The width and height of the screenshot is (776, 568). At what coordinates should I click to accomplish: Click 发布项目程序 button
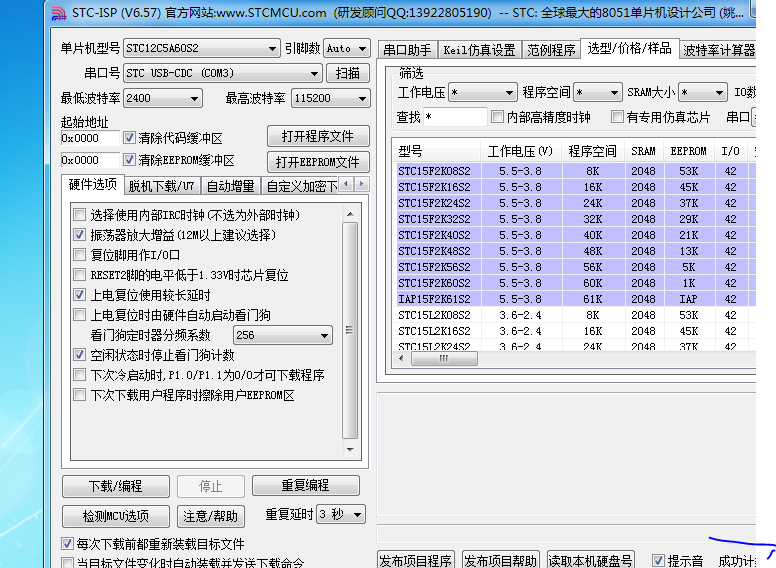coord(416,561)
